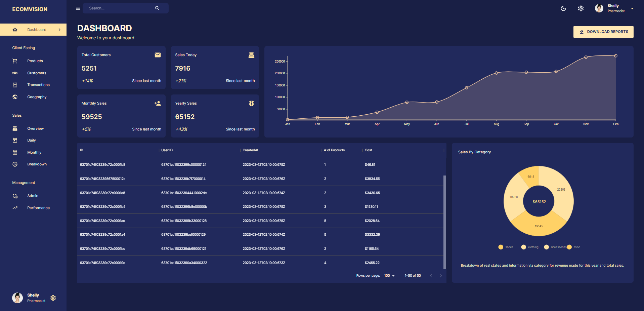The height and width of the screenshot is (311, 644).
Task: Click the next page arrow in the table
Action: tap(441, 275)
